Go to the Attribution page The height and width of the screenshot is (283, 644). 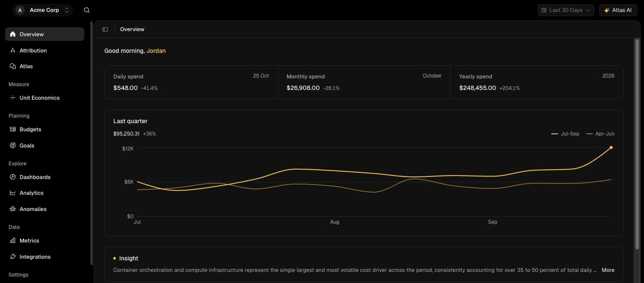point(45,50)
